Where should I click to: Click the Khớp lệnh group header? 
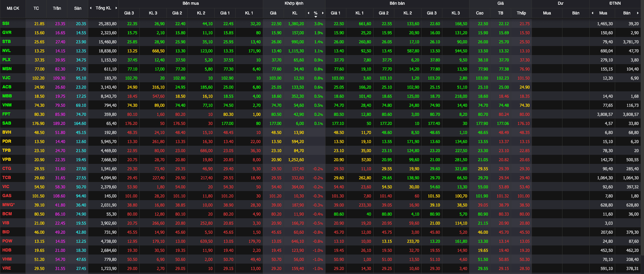click(x=294, y=3)
